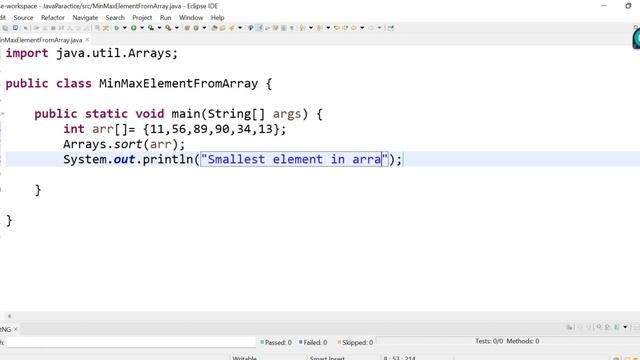Open the Debug button dropdown arrow
The image size is (640, 360).
point(124,28)
